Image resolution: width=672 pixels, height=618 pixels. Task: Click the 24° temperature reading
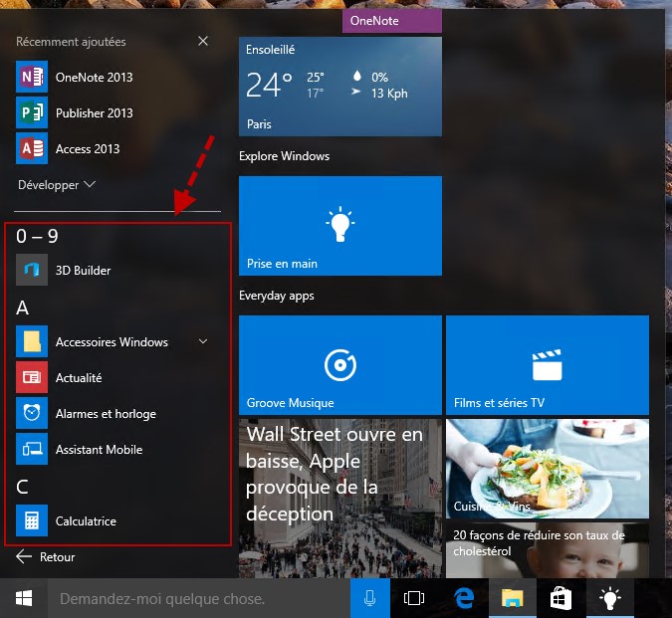[x=269, y=85]
